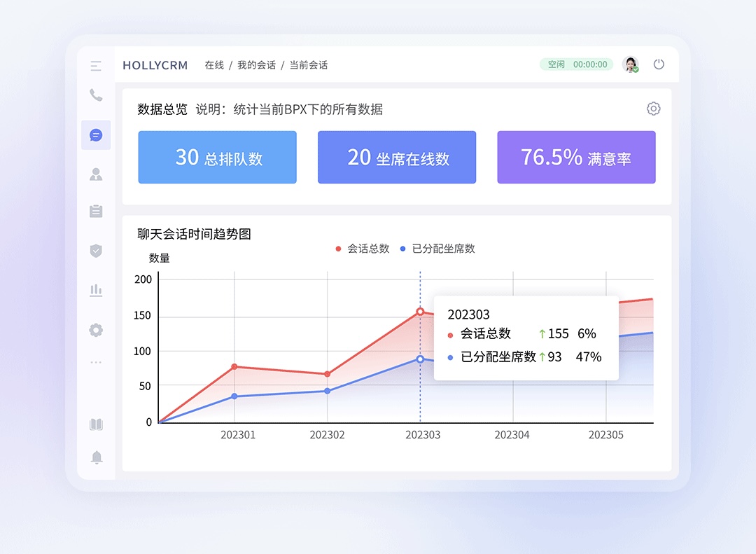756x554 pixels.
Task: Open the 20 坐席在线数 card
Action: (397, 158)
